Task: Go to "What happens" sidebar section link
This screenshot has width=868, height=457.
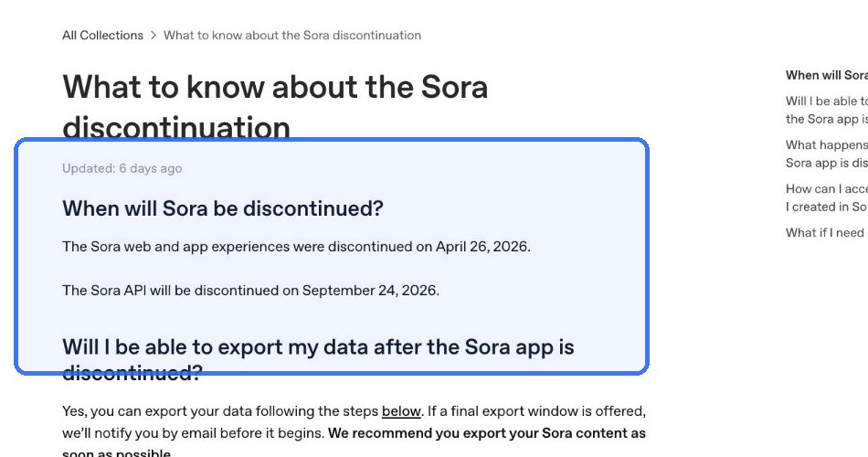Action: (x=827, y=154)
